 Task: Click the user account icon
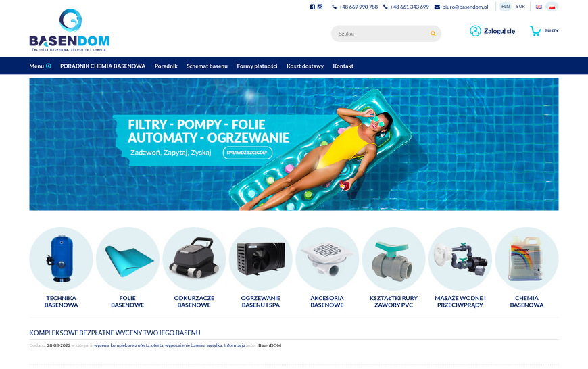475,31
